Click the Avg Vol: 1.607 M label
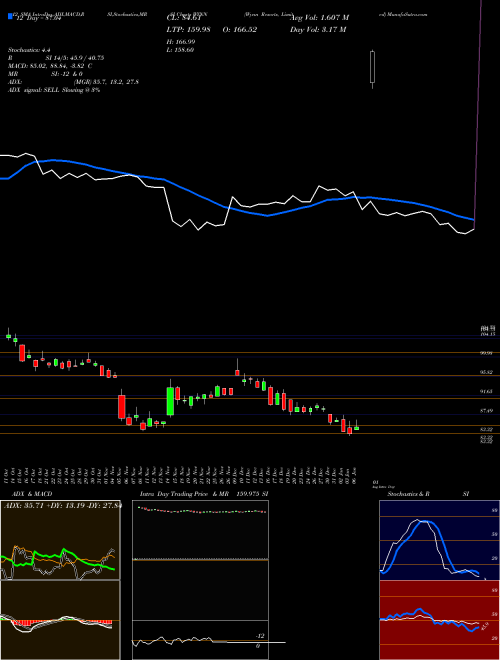 (x=320, y=18)
